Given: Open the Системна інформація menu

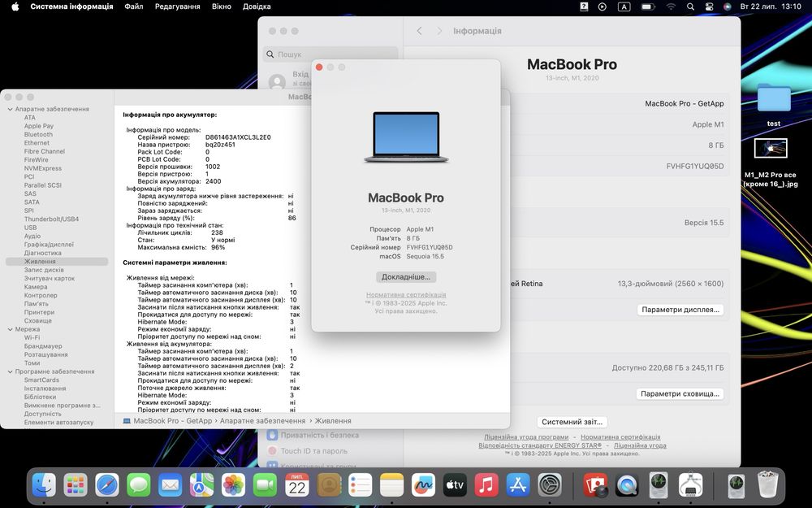Looking at the screenshot, I should 71,7.
